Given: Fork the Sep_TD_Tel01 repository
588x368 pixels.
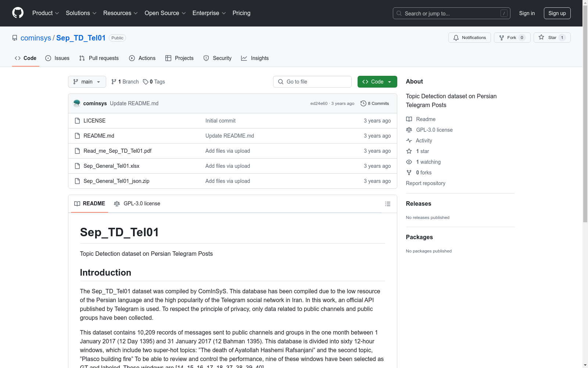Looking at the screenshot, I should [512, 38].
